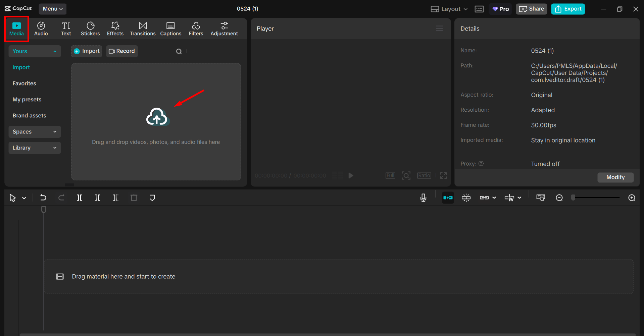Click the voiceover microphone icon
The width and height of the screenshot is (644, 336).
coord(423,198)
